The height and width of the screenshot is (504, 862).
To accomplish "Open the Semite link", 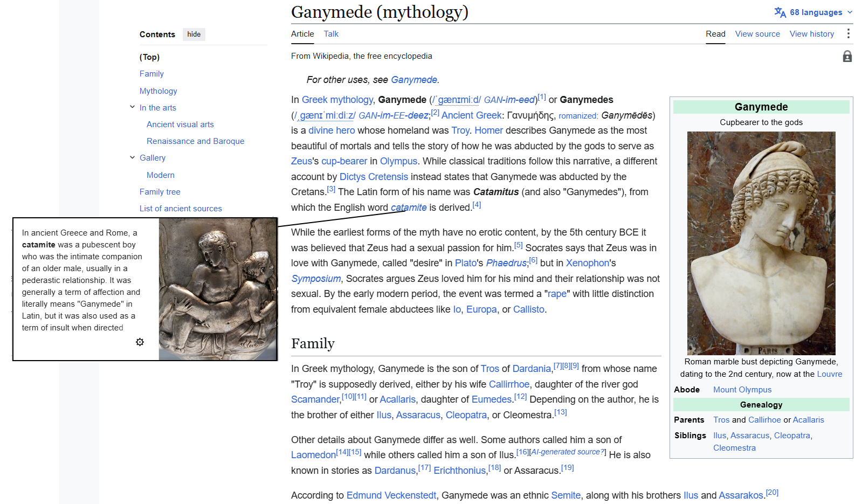I will click(566, 495).
